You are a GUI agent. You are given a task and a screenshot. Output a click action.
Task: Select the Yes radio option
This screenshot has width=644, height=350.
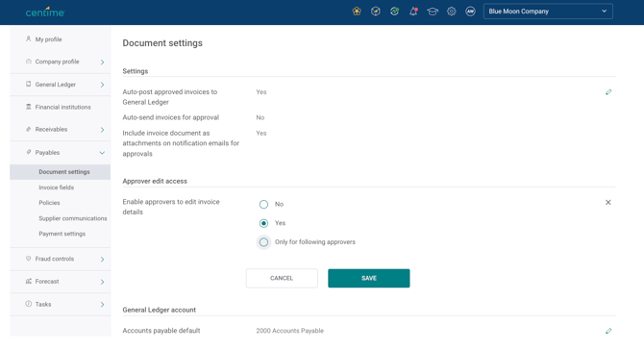click(x=263, y=223)
